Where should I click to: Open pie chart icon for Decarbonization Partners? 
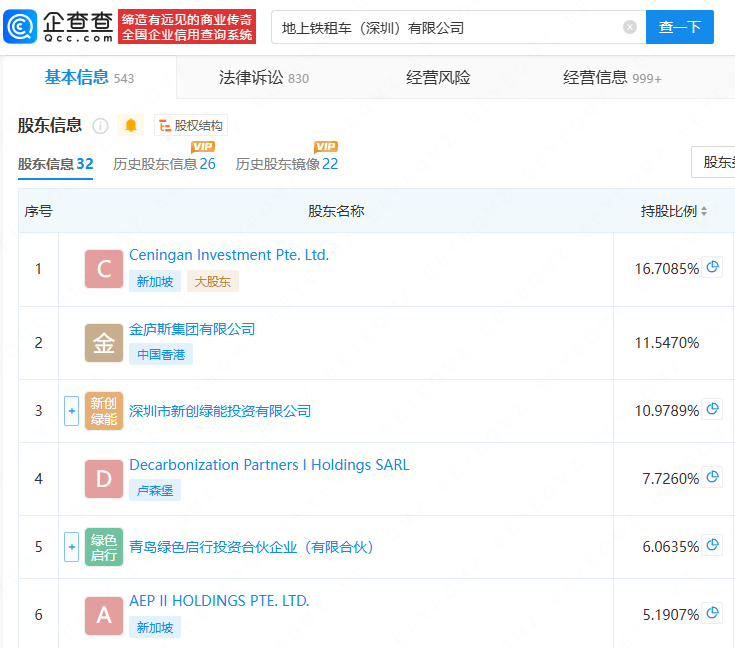click(x=712, y=477)
